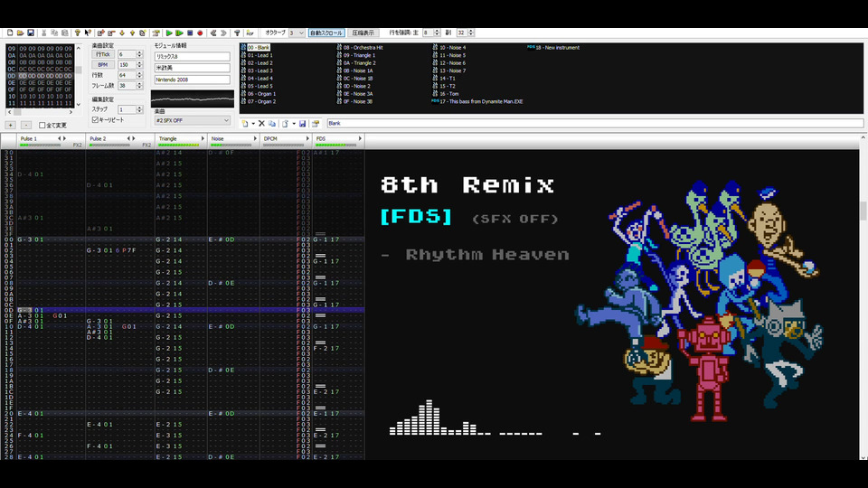The image size is (868, 488).
Task: Adjust the frame count 38 spinner
Action: [139, 85]
